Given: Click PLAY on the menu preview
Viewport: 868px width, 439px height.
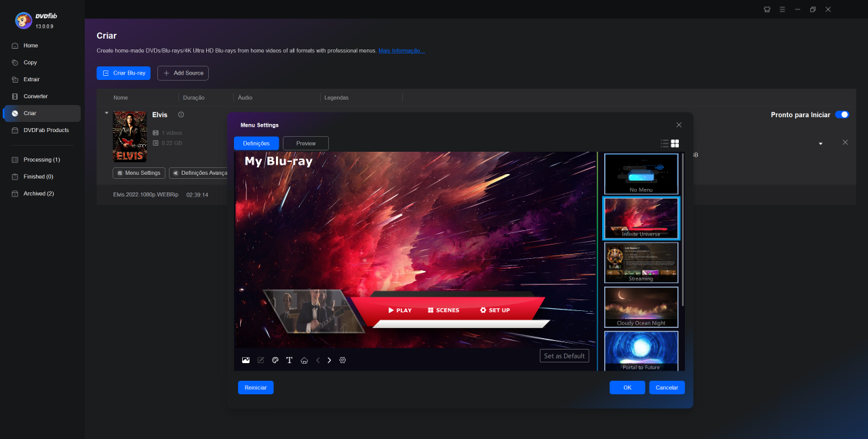Looking at the screenshot, I should coord(400,310).
